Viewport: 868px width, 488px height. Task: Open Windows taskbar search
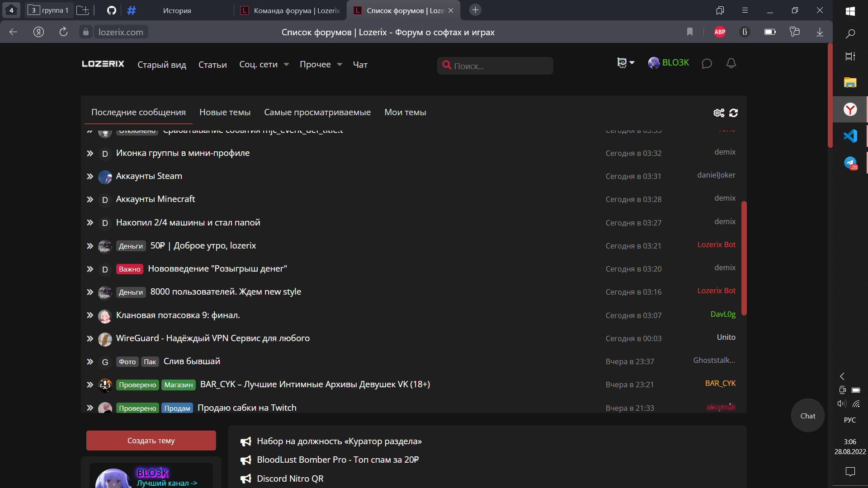click(x=850, y=33)
